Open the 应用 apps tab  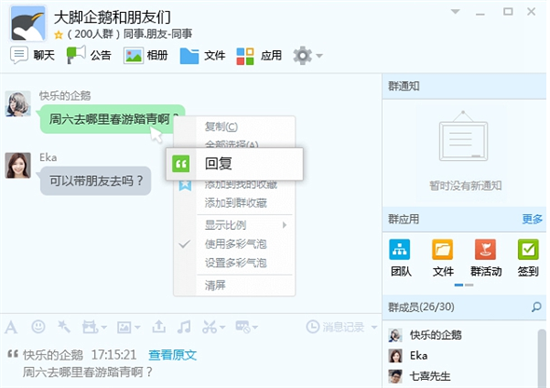pos(259,56)
